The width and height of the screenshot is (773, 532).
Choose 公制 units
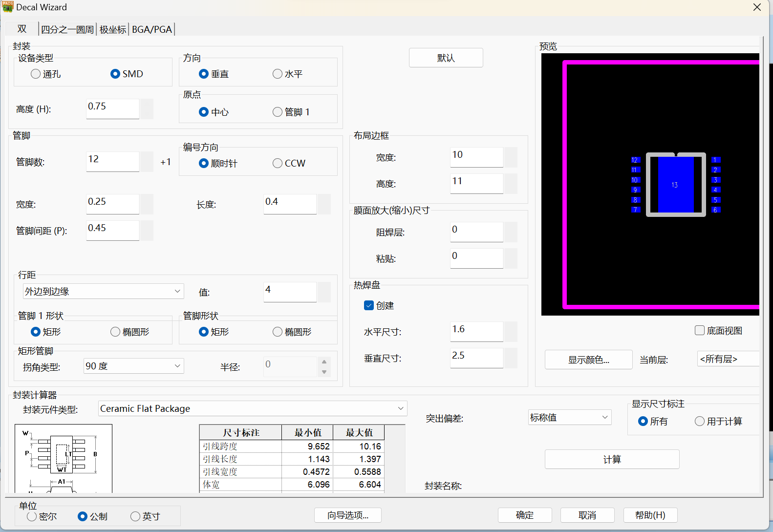pyautogui.click(x=93, y=516)
